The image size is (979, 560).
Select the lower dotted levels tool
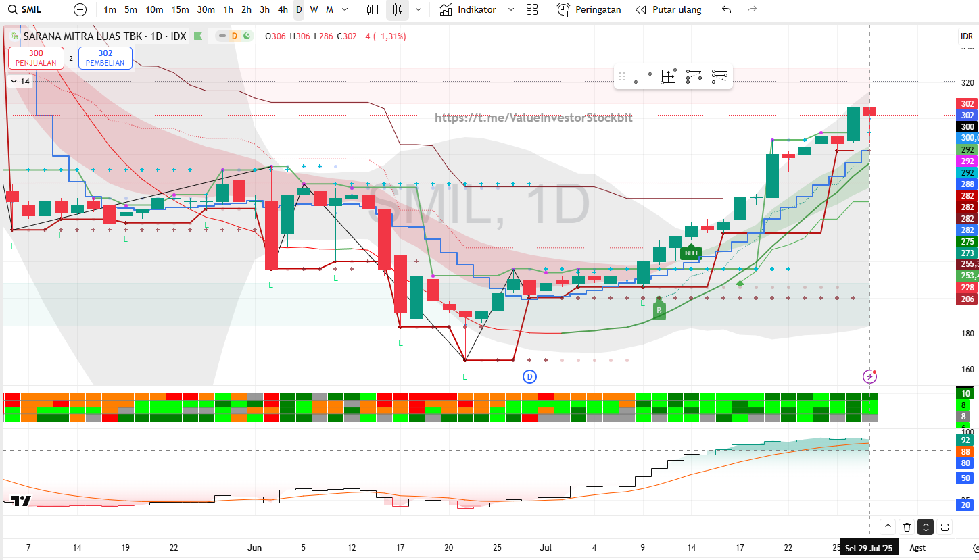(x=719, y=77)
